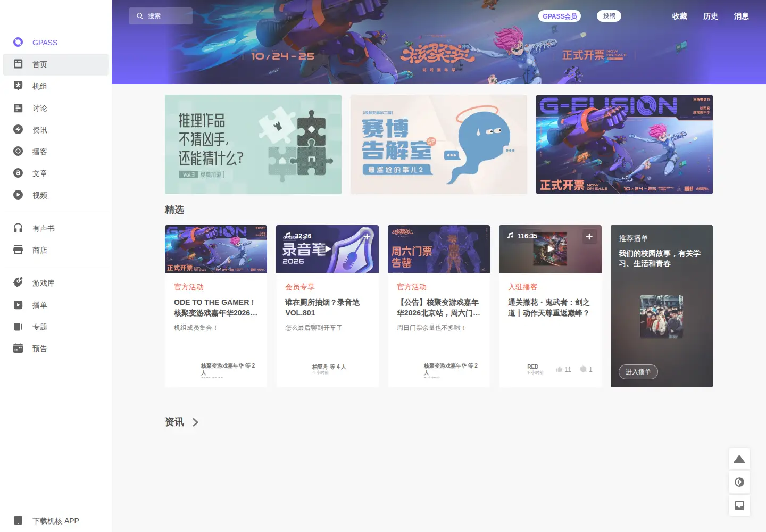Viewport: 766px width, 532px height.
Task: Expand the 资讯 section chevron
Action: click(195, 422)
